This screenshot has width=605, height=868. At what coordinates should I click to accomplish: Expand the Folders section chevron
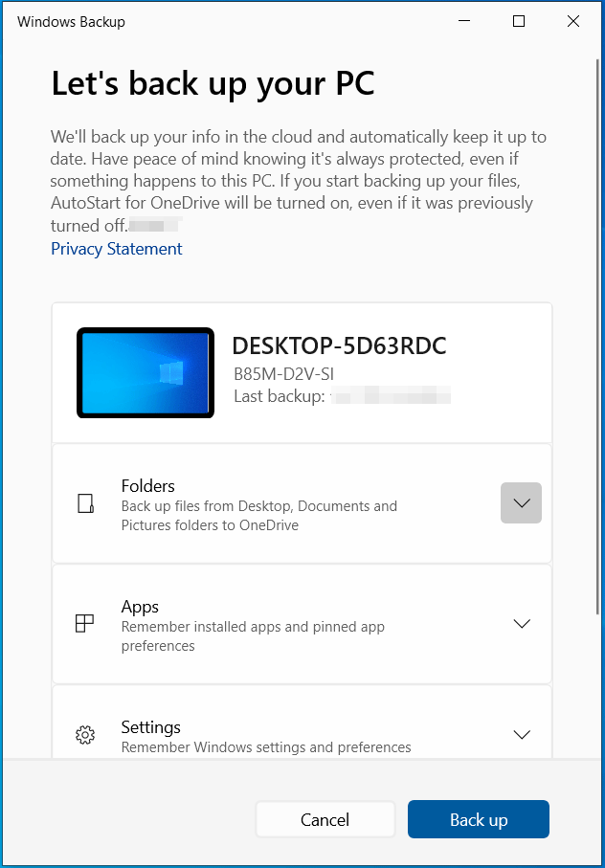pyautogui.click(x=521, y=502)
